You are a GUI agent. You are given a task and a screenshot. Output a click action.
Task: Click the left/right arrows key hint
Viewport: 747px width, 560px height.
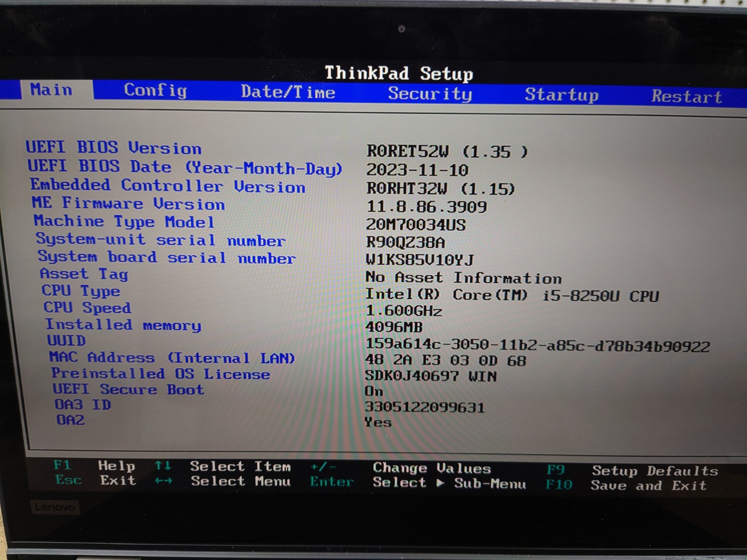coord(163,481)
